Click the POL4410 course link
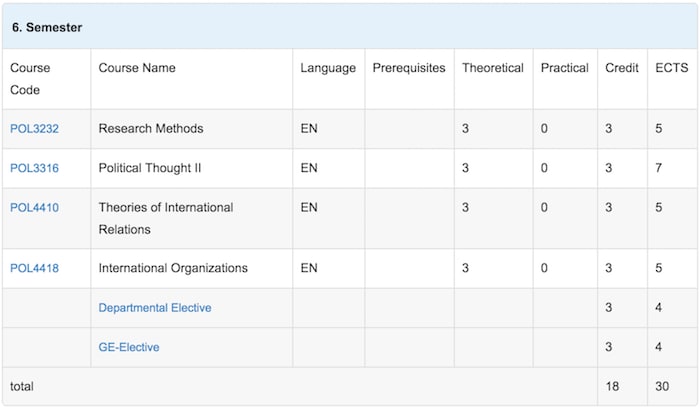The height and width of the screenshot is (408, 700). 34,208
